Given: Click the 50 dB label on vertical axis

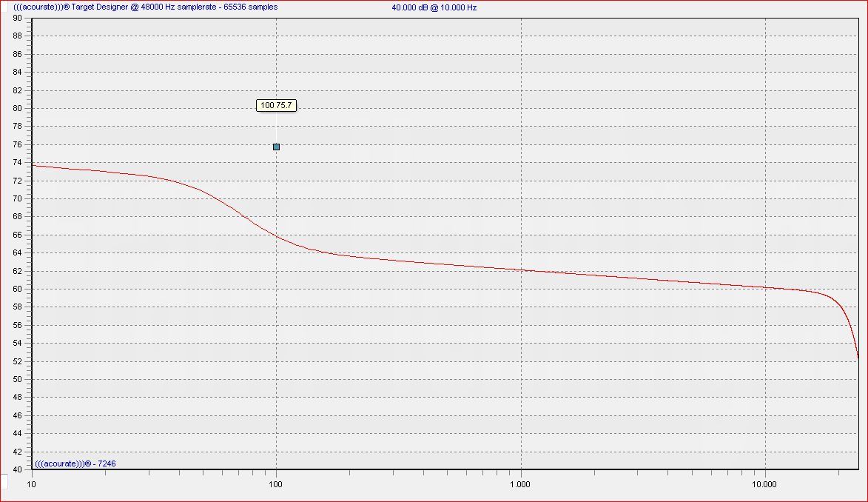Looking at the screenshot, I should click(x=16, y=379).
